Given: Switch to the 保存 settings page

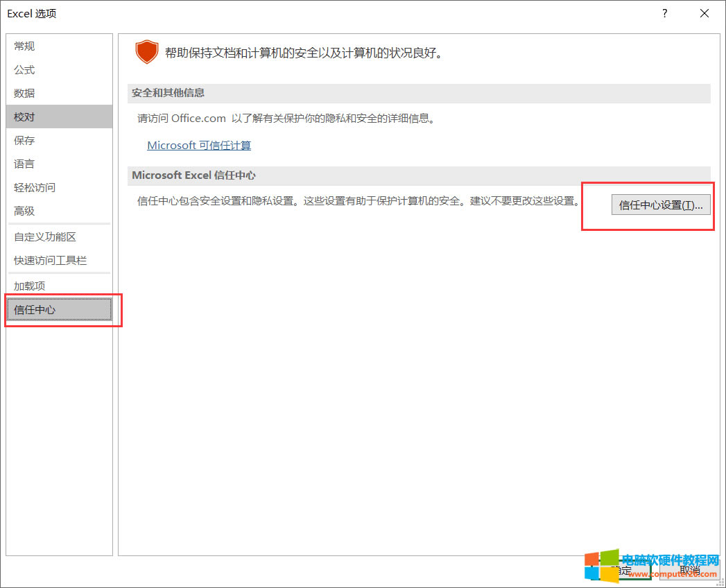Looking at the screenshot, I should pos(24,140).
